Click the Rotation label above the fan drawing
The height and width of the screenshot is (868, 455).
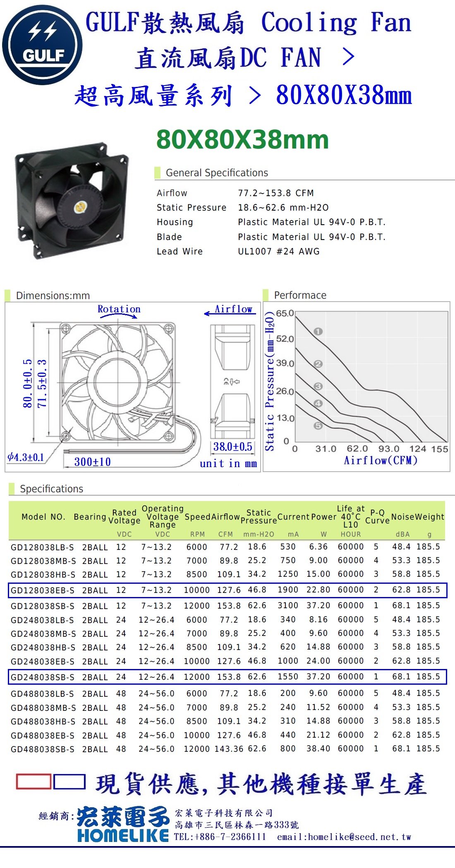(119, 309)
